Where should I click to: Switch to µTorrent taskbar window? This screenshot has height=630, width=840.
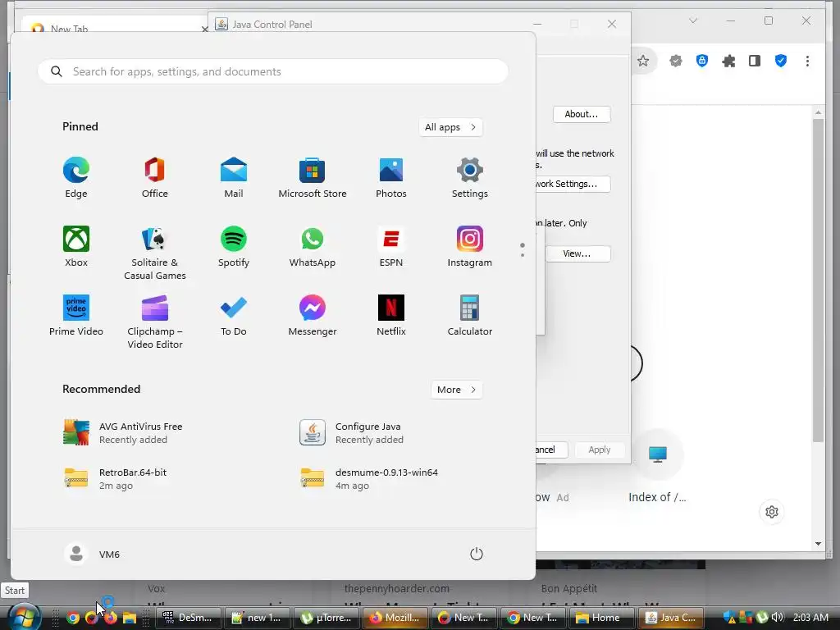tap(326, 618)
